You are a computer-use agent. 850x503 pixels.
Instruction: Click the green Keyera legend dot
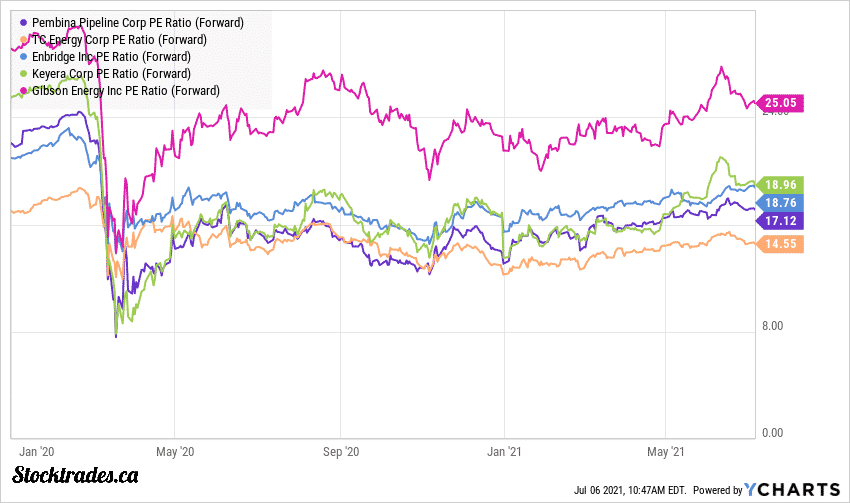point(23,74)
